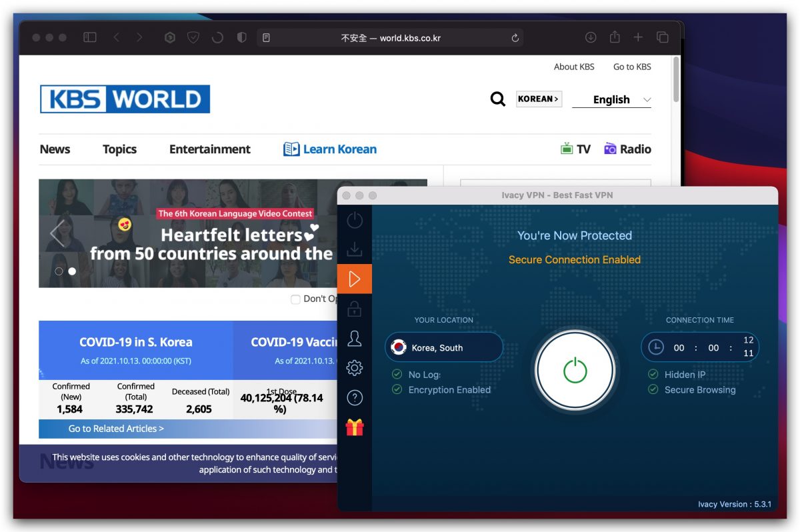Click the KBS WORLD logo

click(x=125, y=99)
